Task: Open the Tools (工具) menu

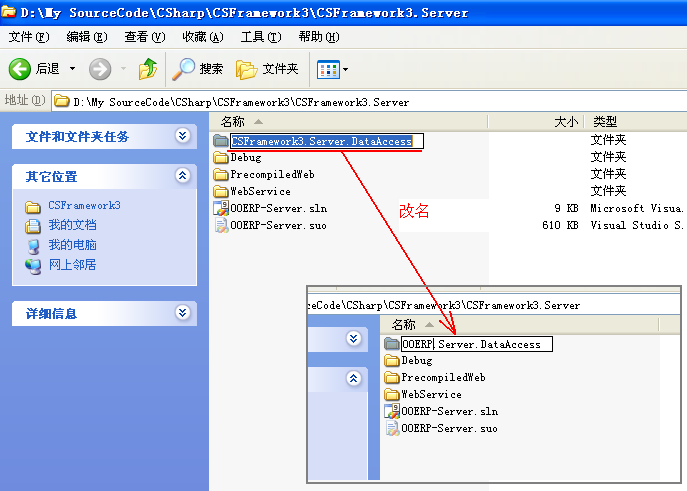Action: click(x=260, y=37)
